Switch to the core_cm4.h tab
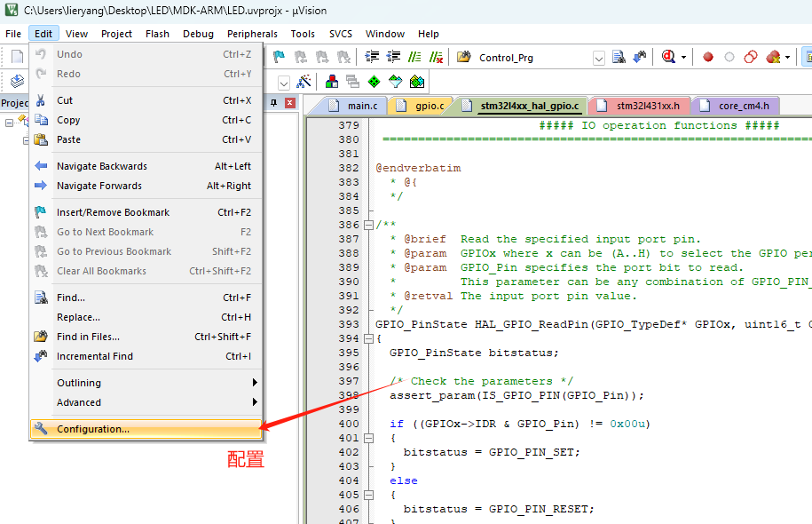The image size is (812, 524). [736, 106]
